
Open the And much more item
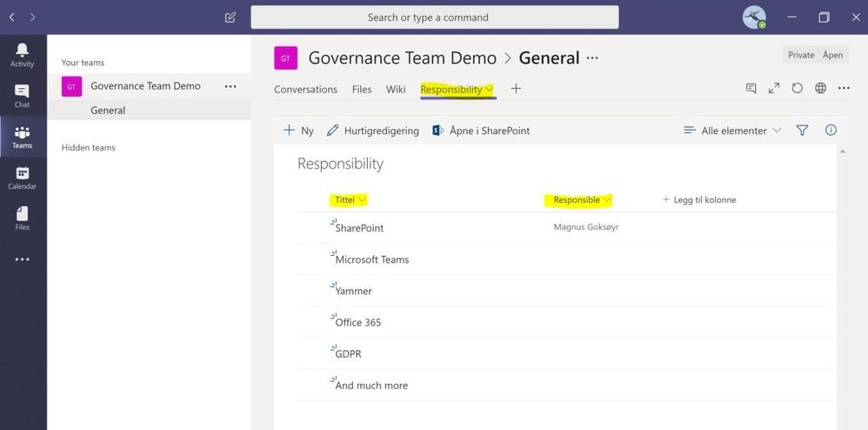click(371, 385)
